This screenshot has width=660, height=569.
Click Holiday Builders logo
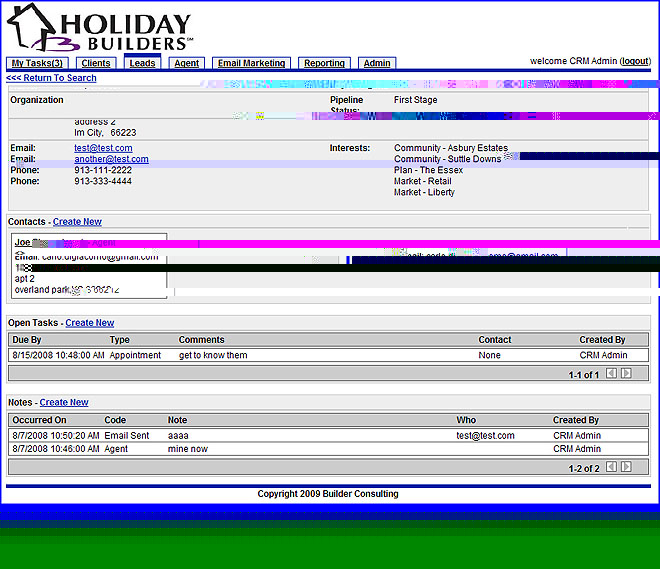coord(100,27)
